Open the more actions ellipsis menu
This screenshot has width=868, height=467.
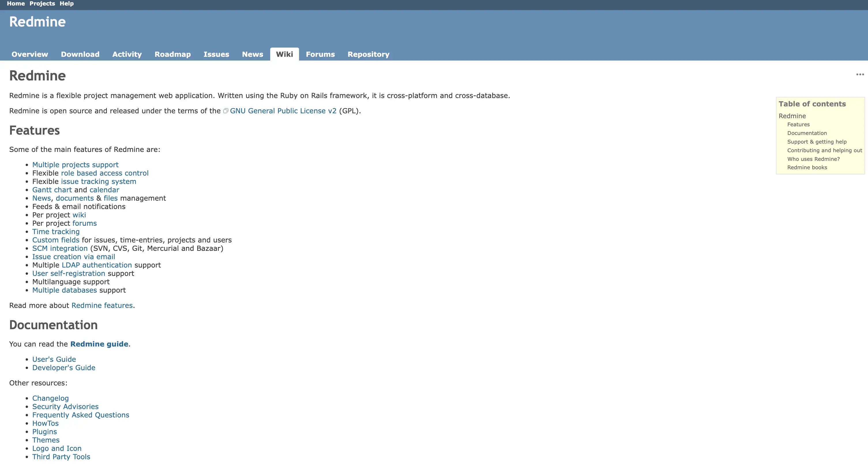(860, 74)
